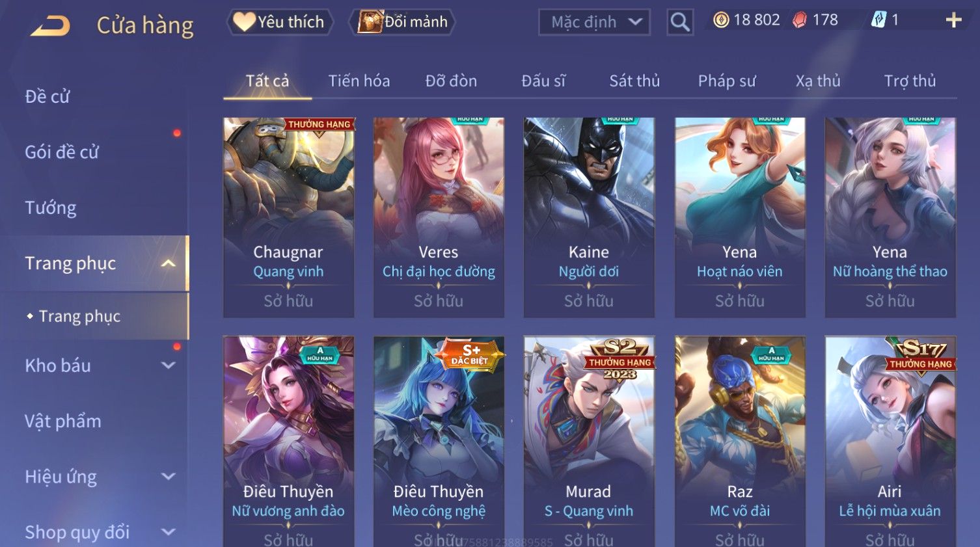Tap the blue voucher card icon
Screen dimensions: 980x547
[878, 20]
